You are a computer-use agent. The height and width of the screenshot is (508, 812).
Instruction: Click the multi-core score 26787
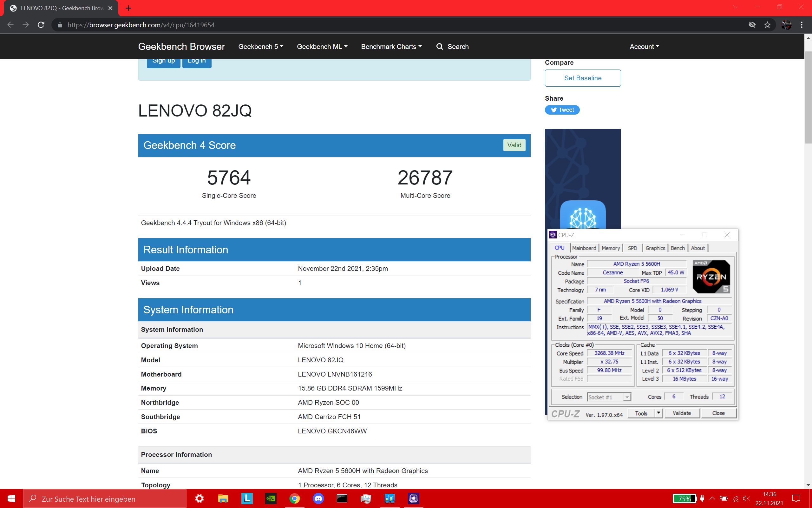pyautogui.click(x=425, y=178)
